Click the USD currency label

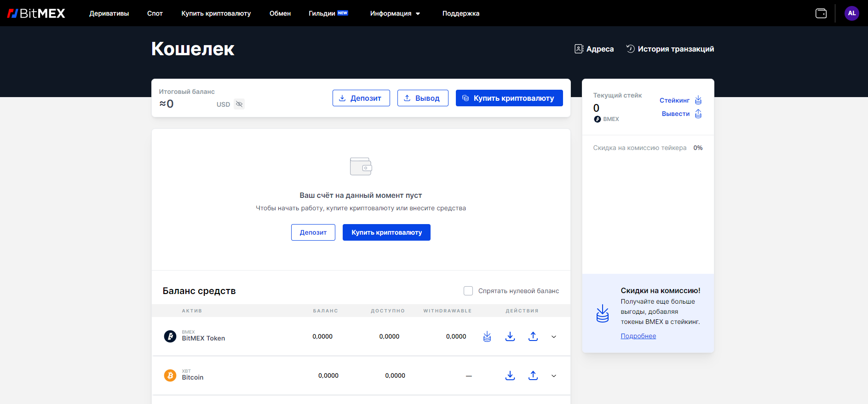[x=223, y=104]
